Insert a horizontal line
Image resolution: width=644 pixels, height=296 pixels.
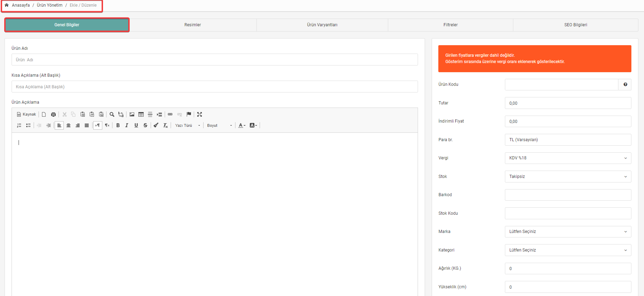[x=150, y=115]
